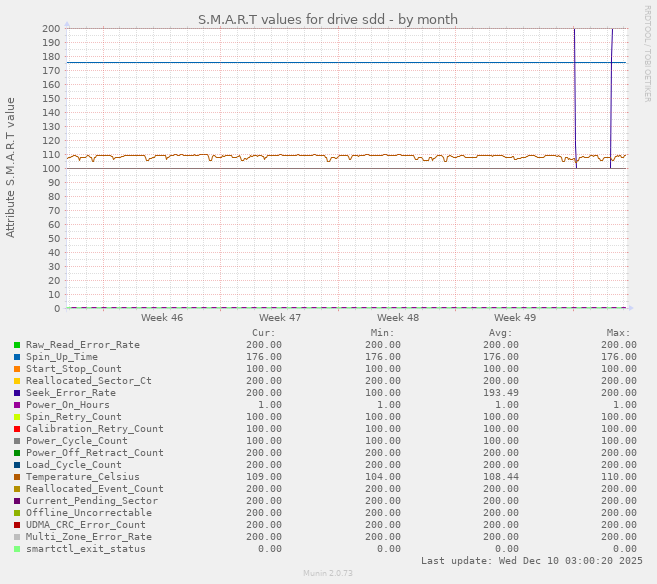
Task: Click the Week 47 x-axis label
Action: [280, 318]
